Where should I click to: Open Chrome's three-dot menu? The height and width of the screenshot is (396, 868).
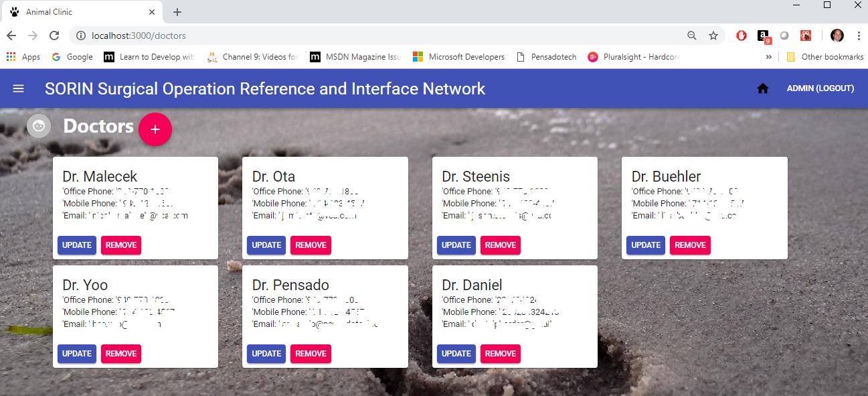pyautogui.click(x=858, y=36)
